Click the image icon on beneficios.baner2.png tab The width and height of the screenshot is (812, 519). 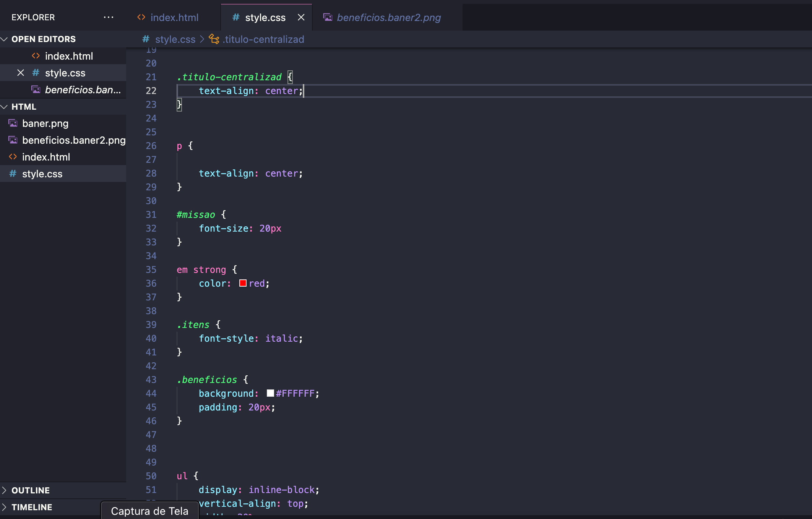tap(328, 17)
